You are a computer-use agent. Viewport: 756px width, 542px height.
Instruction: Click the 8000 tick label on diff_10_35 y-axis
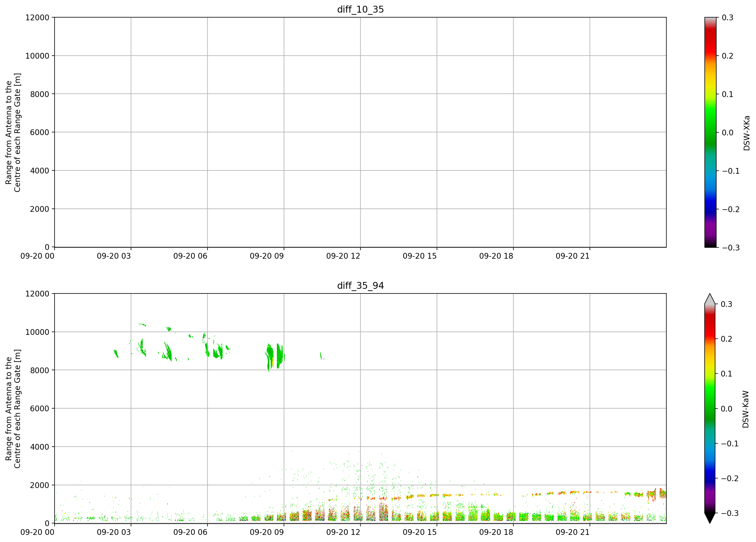[39, 94]
